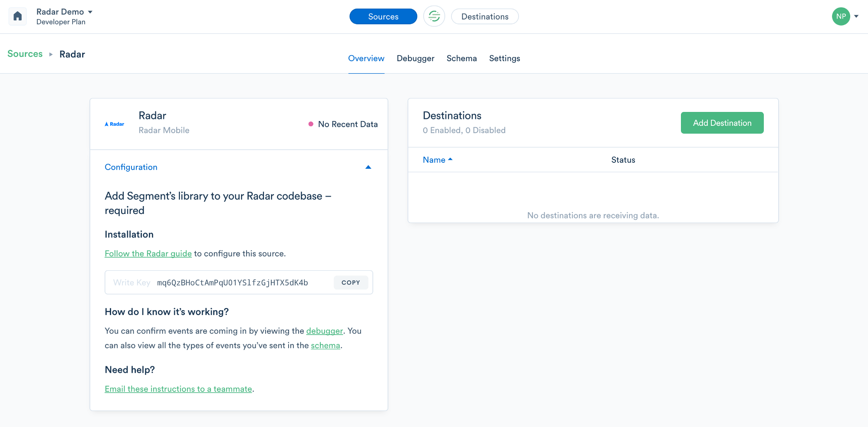Sort destinations by Name column

pos(437,160)
